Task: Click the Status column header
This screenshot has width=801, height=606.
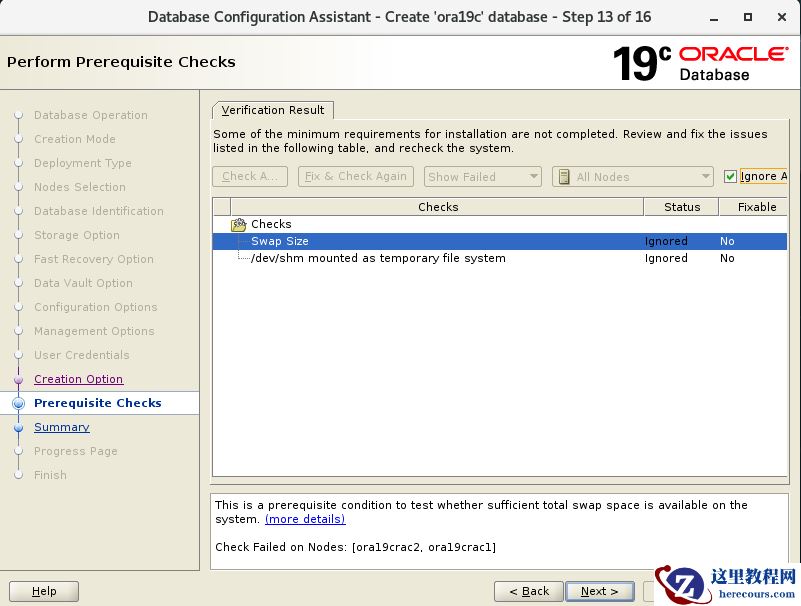Action: pos(681,207)
